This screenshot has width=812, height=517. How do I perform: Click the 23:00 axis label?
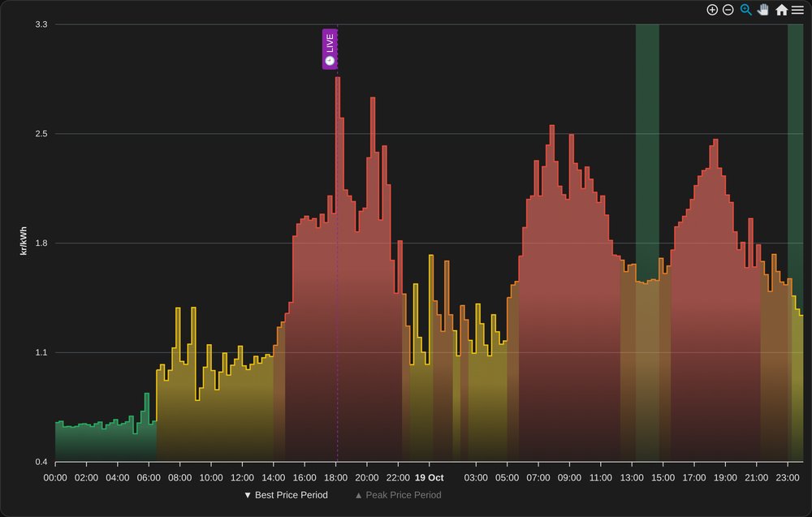[x=787, y=478]
